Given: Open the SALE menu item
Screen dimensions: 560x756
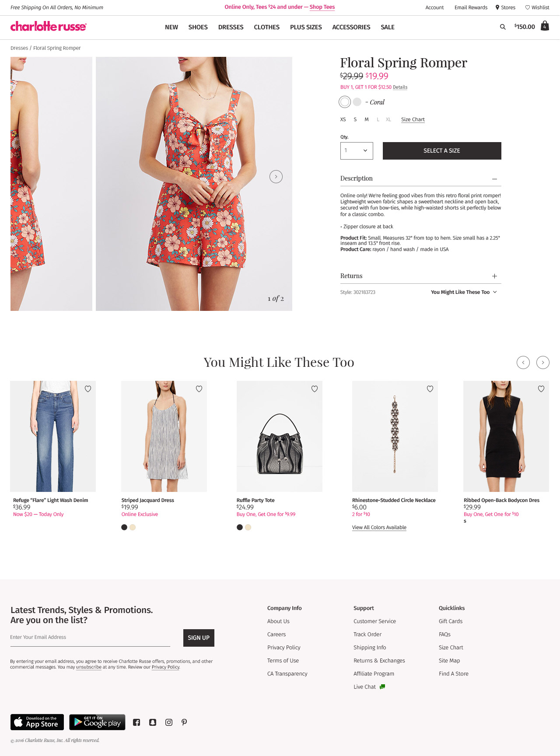Looking at the screenshot, I should (x=388, y=27).
